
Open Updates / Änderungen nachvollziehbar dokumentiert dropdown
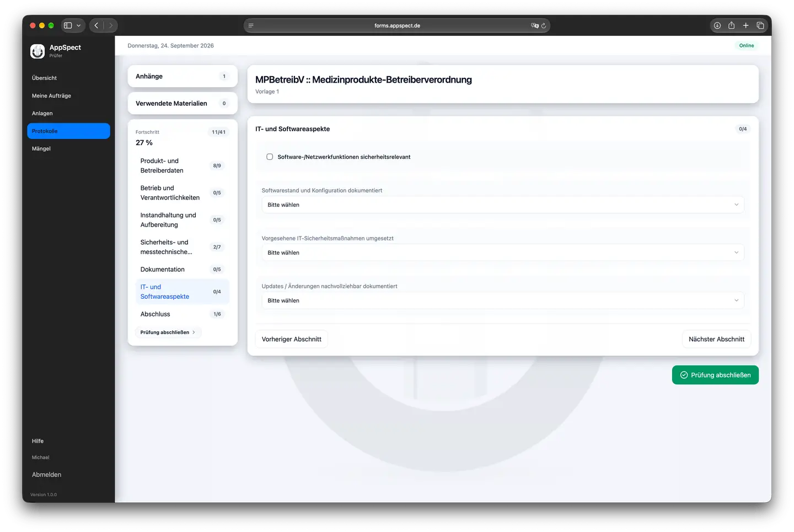point(503,300)
